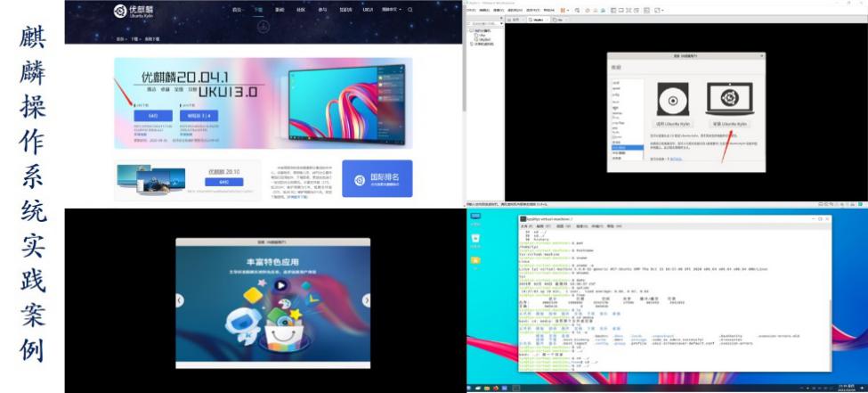
Task: Open the 帮助 menu in the terminal window
Action: coord(614,226)
